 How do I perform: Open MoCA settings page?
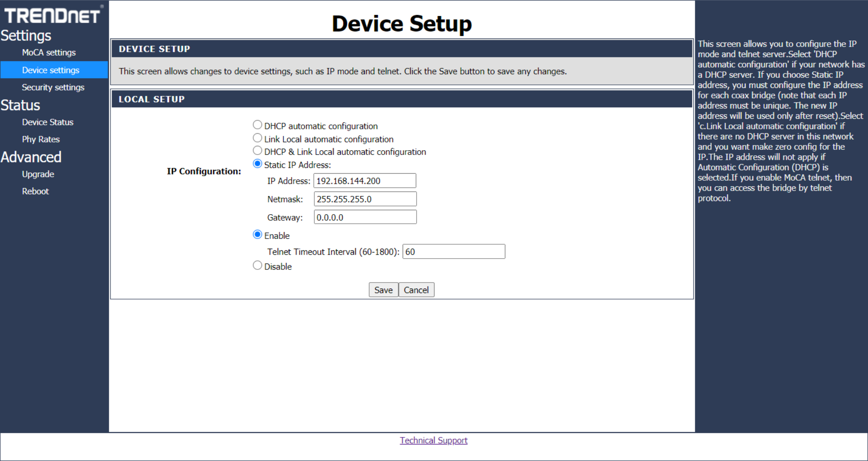[x=49, y=53]
